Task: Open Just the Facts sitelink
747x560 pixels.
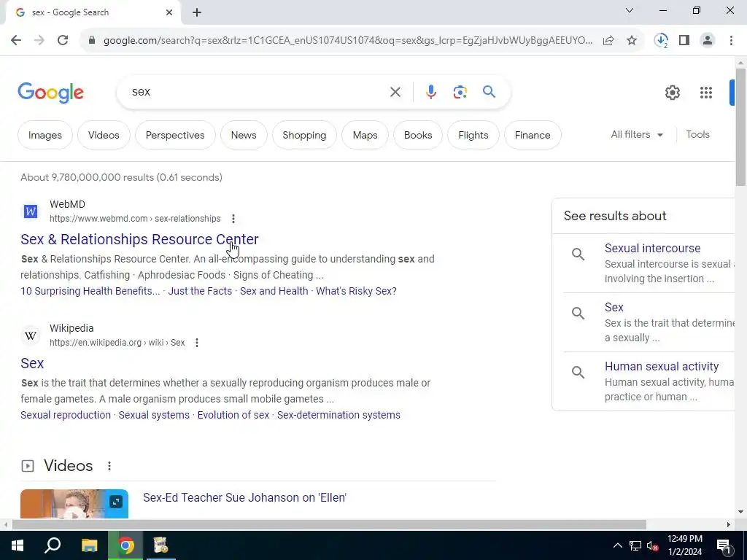Action: [200, 291]
